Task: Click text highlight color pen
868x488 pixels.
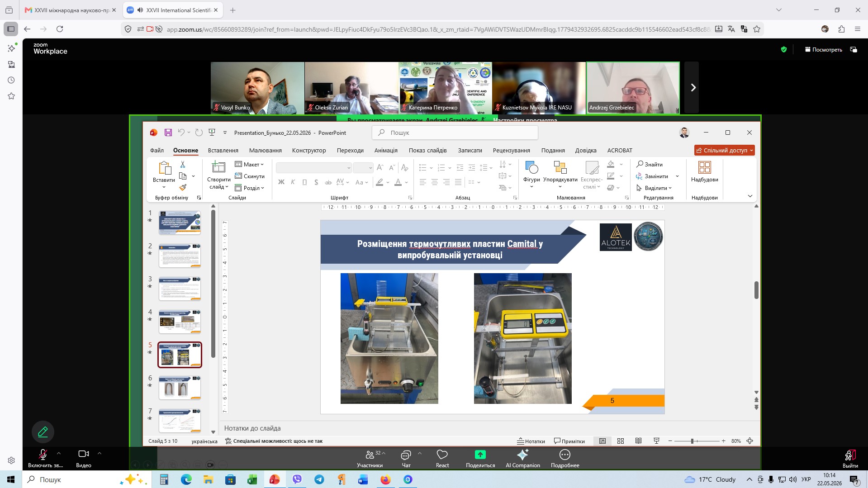Action: (379, 182)
